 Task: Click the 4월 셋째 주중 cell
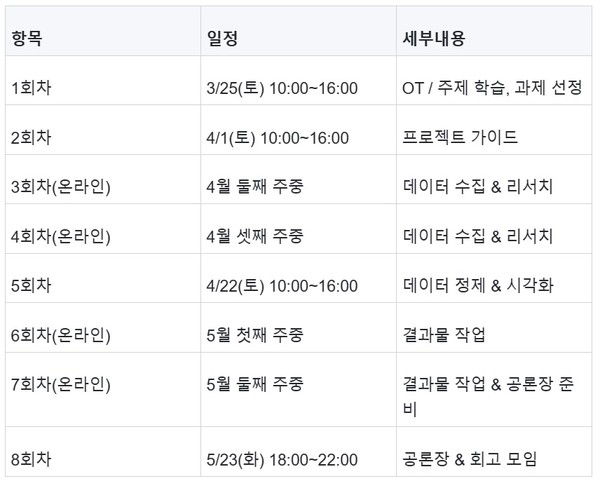(254, 236)
